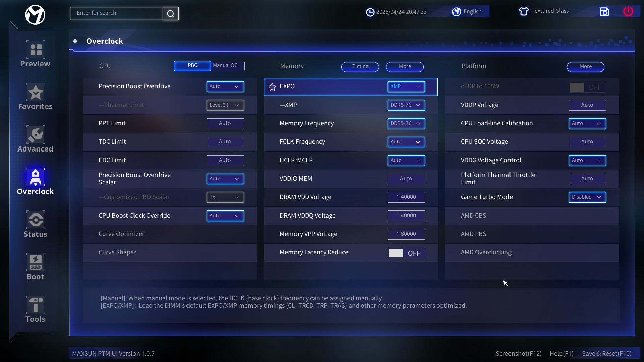Edit TDC Limit value field
The height and width of the screenshot is (362, 644).
pyautogui.click(x=225, y=142)
